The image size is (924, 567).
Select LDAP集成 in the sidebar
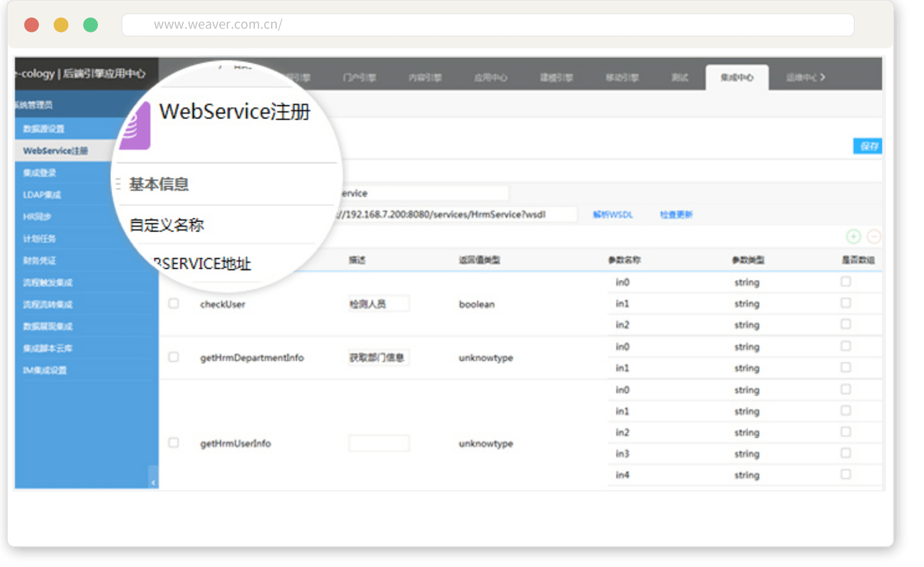click(x=42, y=194)
